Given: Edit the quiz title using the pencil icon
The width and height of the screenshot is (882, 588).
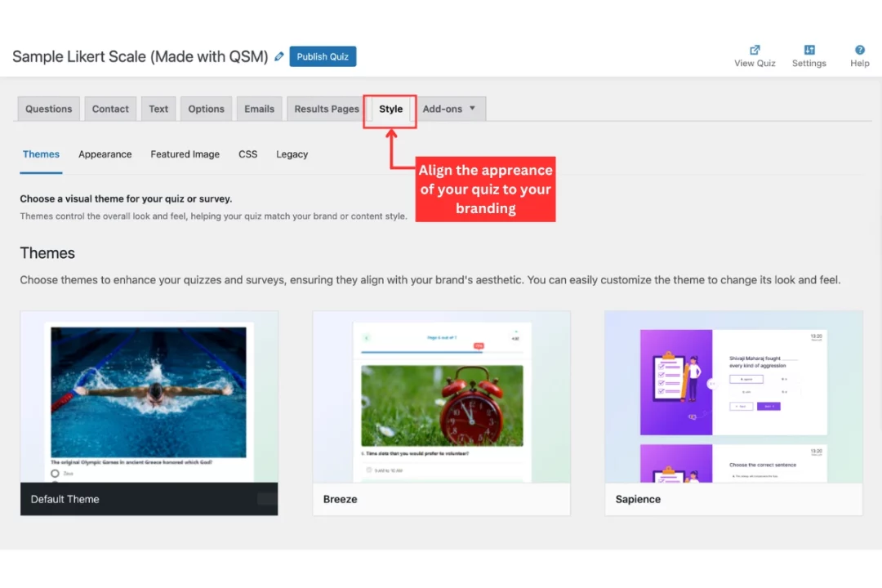Looking at the screenshot, I should [x=278, y=56].
